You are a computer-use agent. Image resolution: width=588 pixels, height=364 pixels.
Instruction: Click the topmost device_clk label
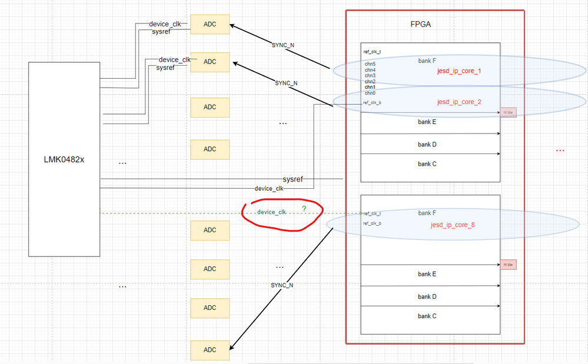point(165,24)
